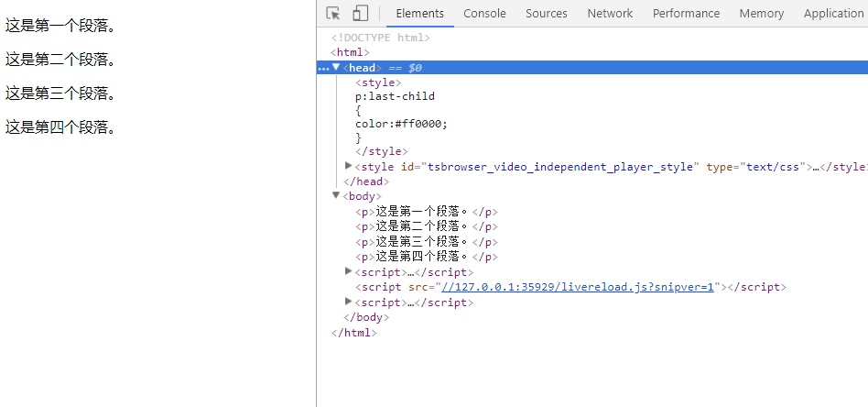The height and width of the screenshot is (407, 868).
Task: Select the <!DOCTYPE html> line
Action: pos(380,38)
